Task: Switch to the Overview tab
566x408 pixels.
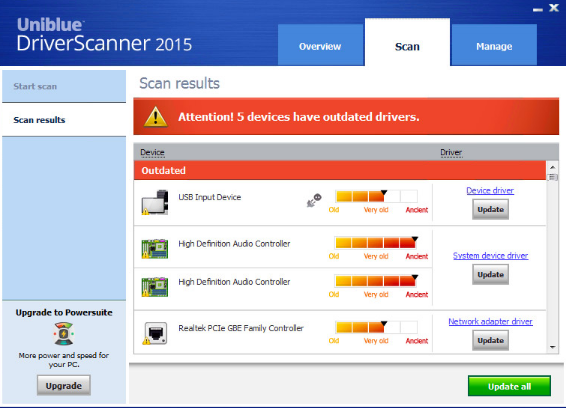Action: (x=320, y=45)
